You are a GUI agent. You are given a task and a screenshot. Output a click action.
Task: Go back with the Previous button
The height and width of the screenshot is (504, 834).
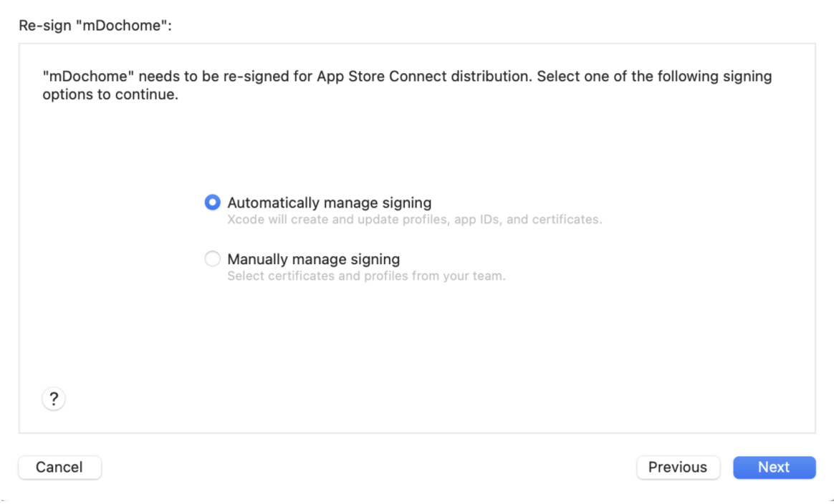(x=677, y=467)
